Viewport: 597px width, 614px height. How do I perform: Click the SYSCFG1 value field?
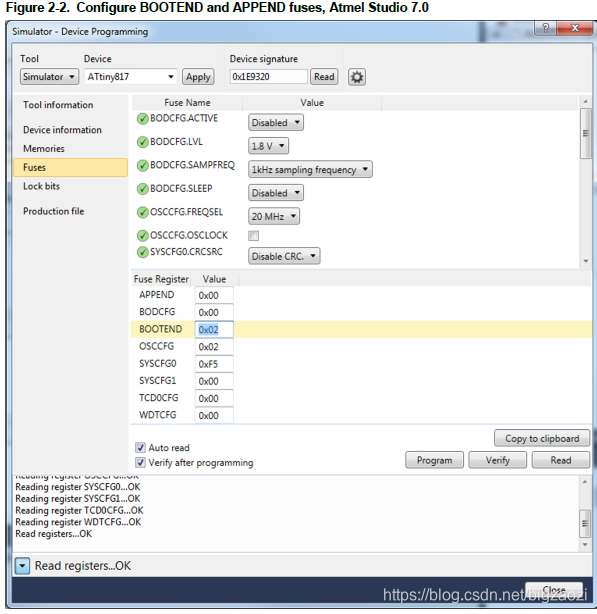coord(214,381)
